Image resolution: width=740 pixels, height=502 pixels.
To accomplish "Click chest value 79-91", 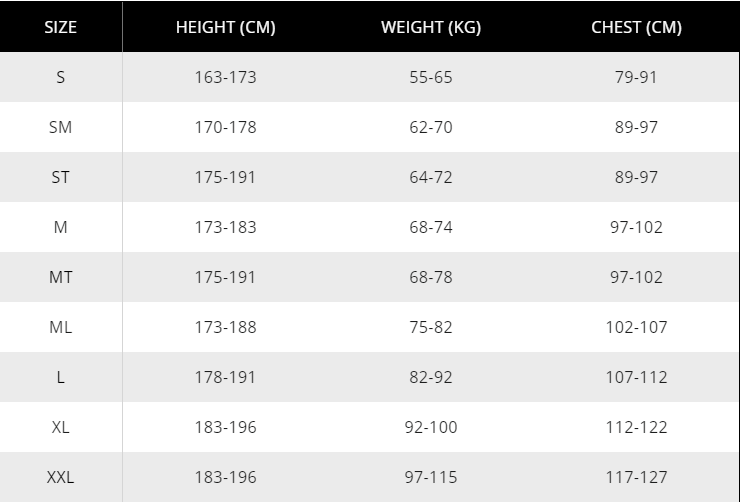I will coord(636,77).
